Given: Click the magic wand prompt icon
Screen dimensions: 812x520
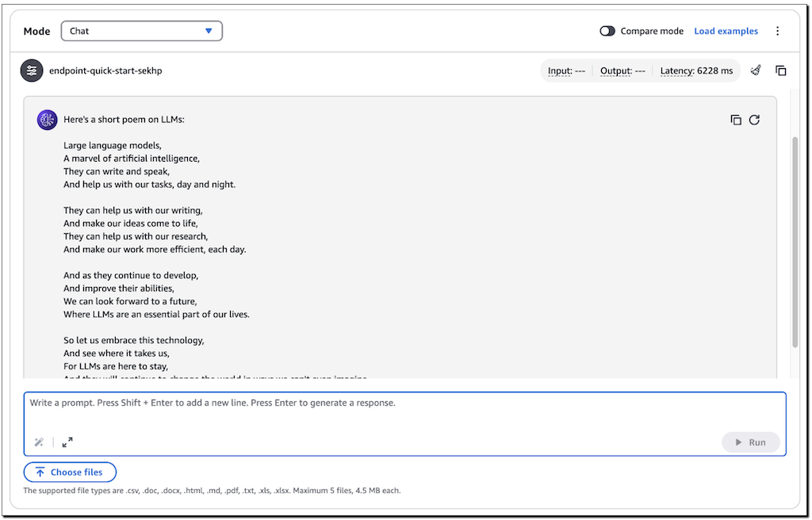Looking at the screenshot, I should click(38, 442).
